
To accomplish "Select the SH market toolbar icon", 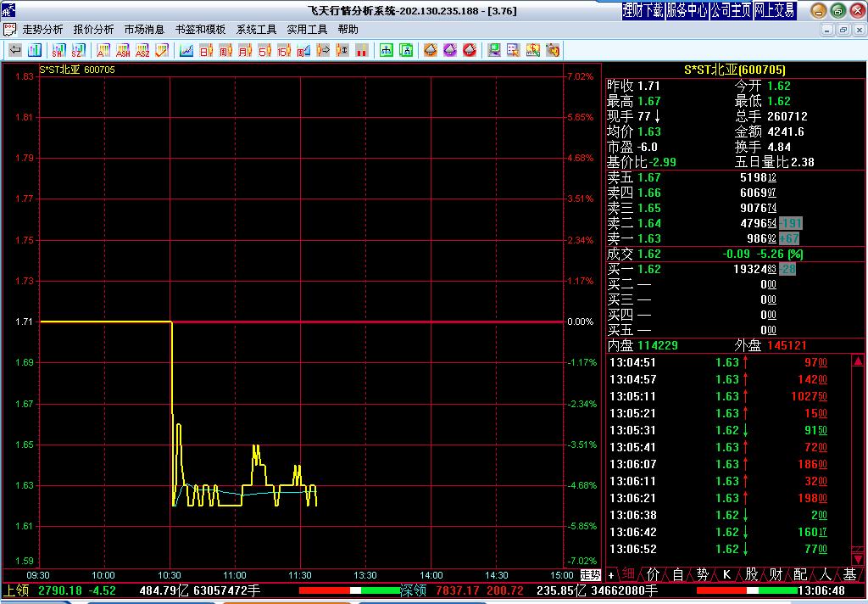I will click(58, 50).
